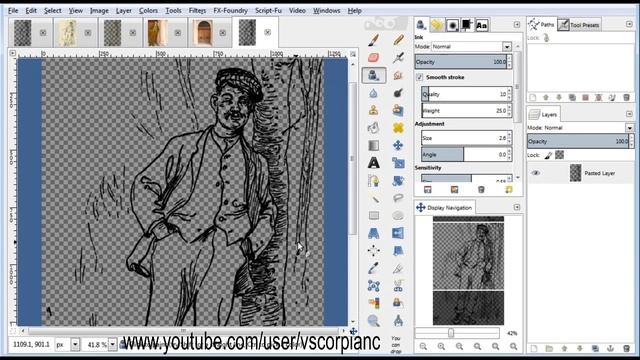This screenshot has width=640, height=360.
Task: Open the File menu
Action: click(x=13, y=11)
